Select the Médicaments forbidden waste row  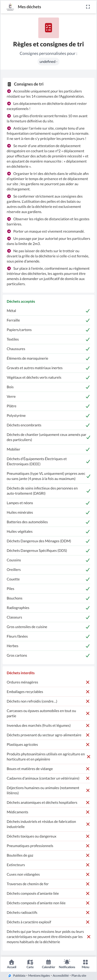49,812
